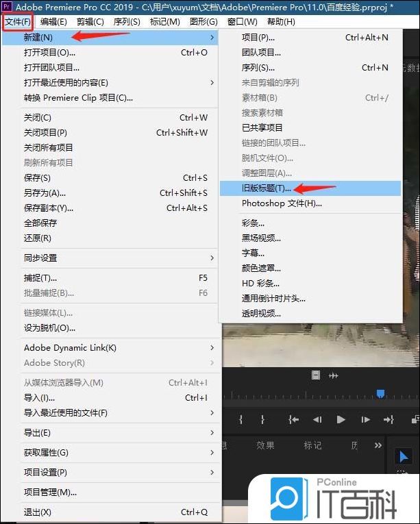Step forward one frame
This screenshot has width=420, height=524.
365,419
